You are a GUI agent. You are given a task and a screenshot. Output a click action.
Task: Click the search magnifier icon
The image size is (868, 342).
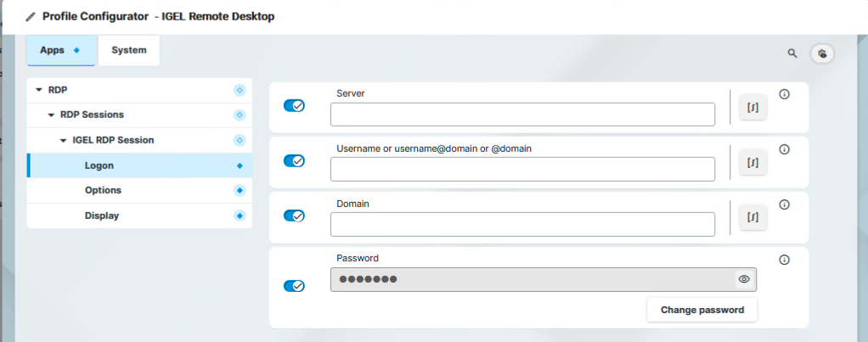pos(792,53)
